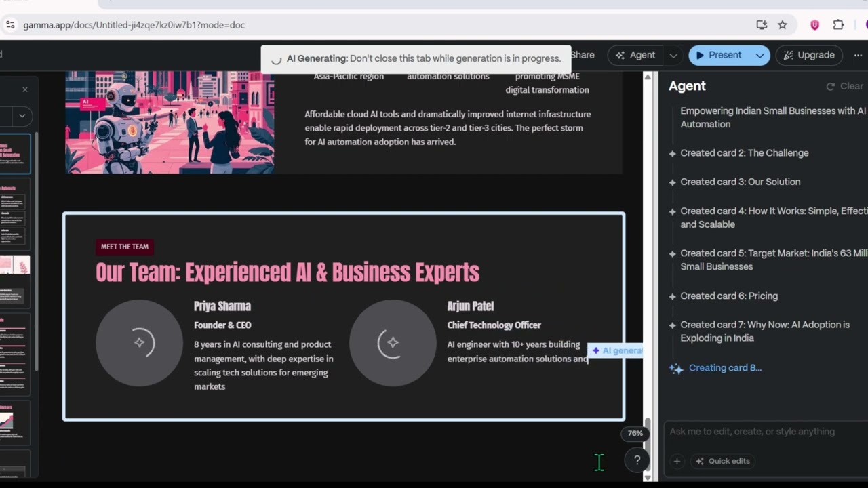Clear the Agent conversation

(844, 86)
